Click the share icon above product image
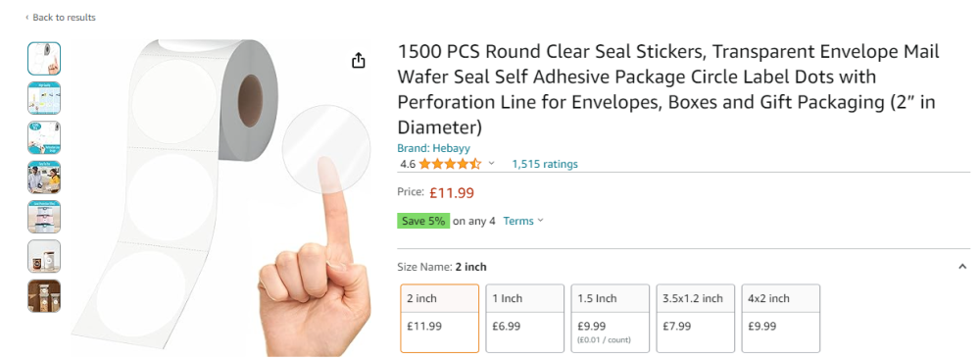 [x=358, y=60]
